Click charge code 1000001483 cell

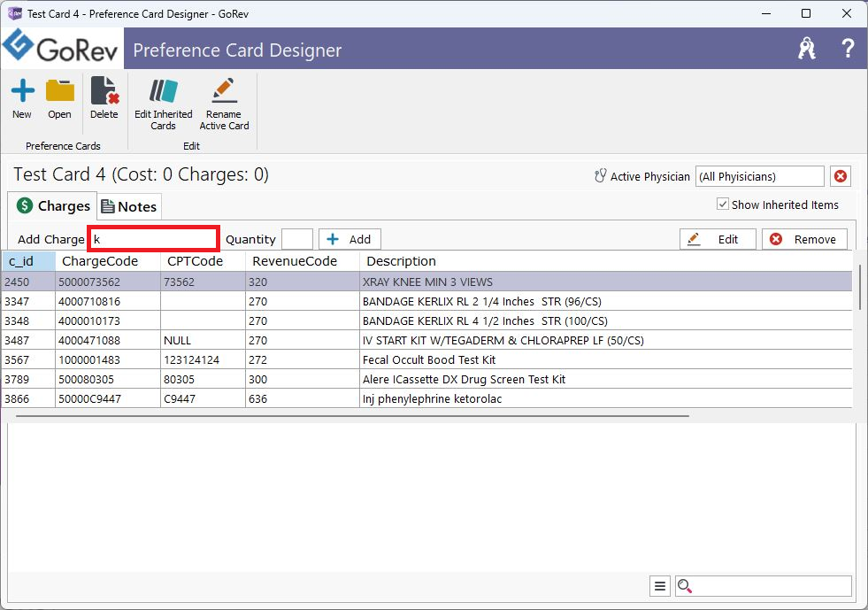[x=108, y=359]
